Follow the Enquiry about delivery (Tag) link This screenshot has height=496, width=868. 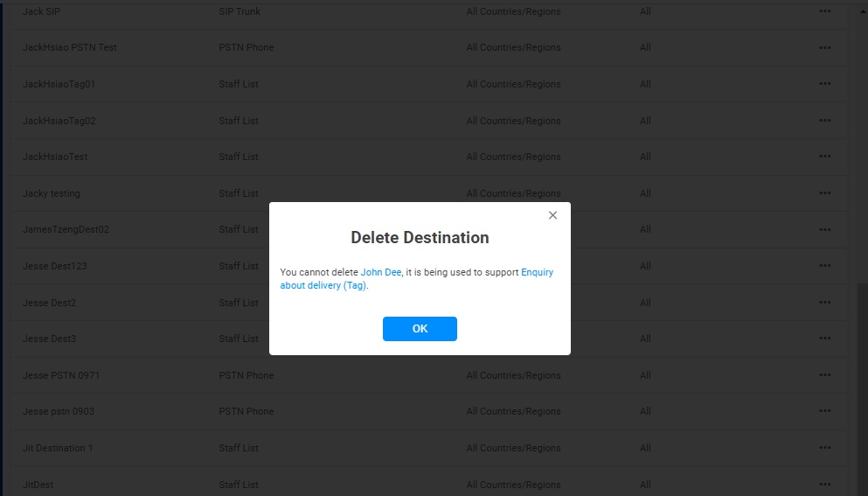(x=537, y=273)
